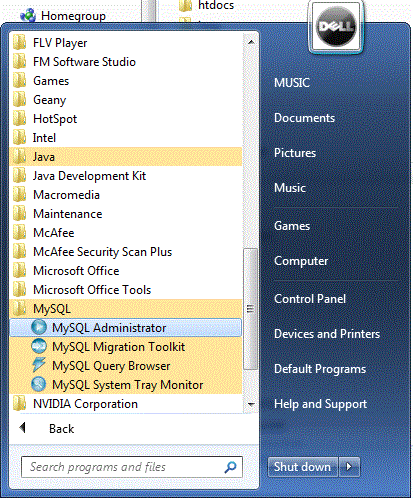Select Default Programs

(x=320, y=369)
